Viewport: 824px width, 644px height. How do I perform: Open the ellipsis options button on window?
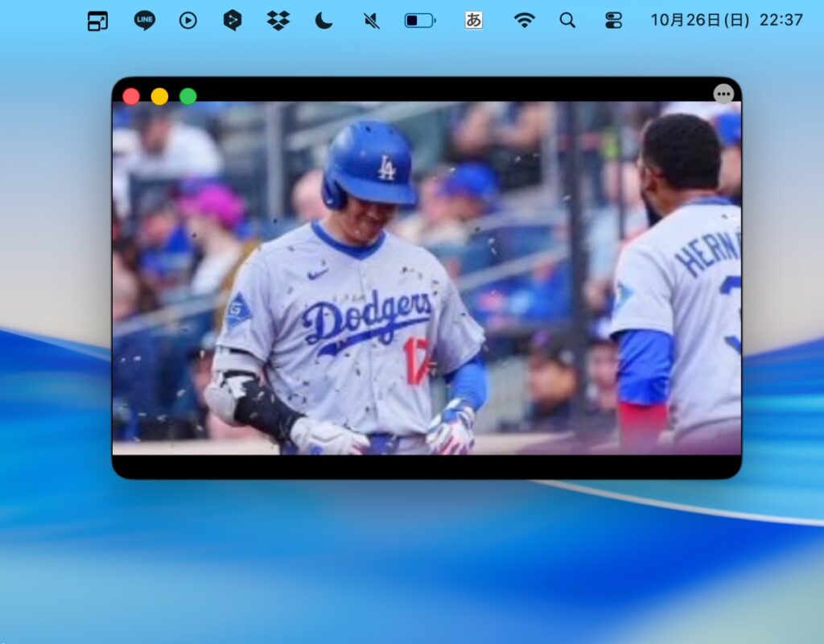point(723,94)
